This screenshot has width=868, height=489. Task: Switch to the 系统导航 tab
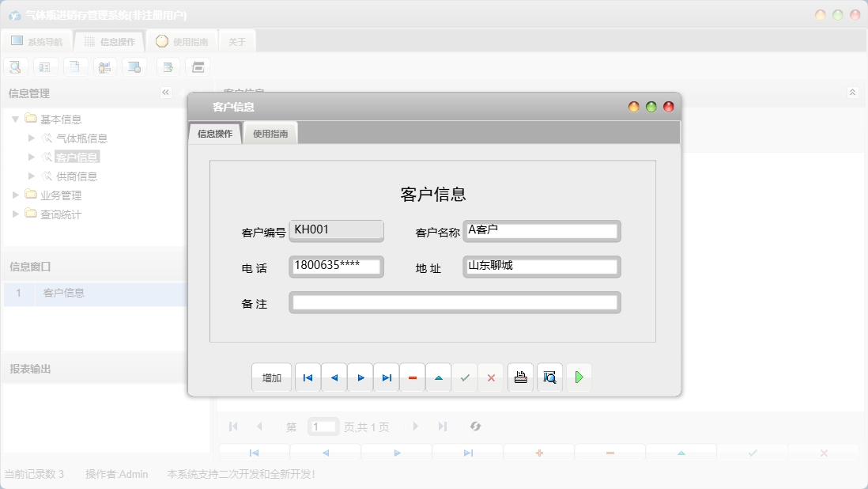[39, 40]
